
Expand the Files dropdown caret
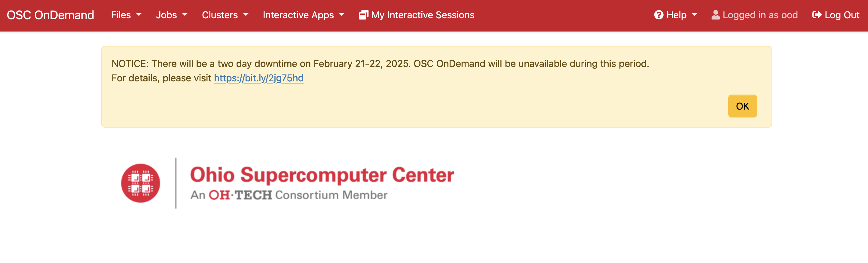(x=139, y=15)
